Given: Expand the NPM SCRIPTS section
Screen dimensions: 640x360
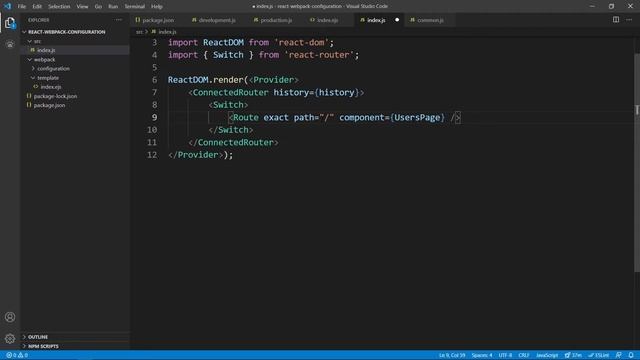Looking at the screenshot, I should [x=76, y=346].
